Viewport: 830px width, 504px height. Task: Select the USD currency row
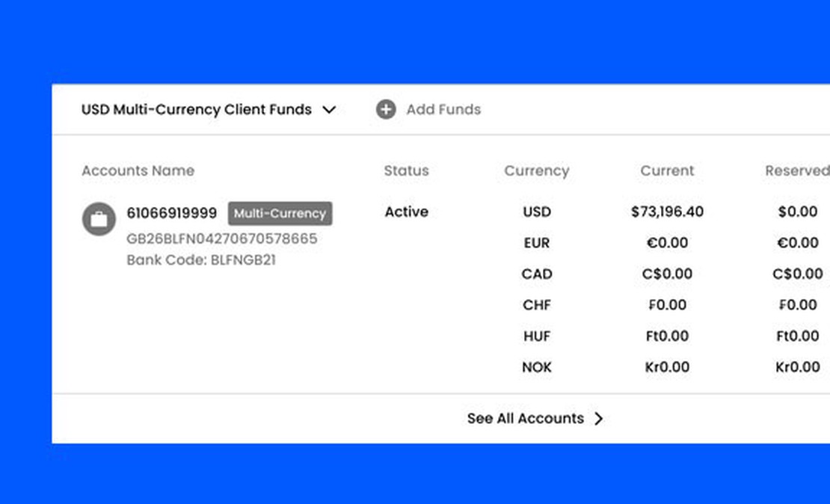coord(536,212)
